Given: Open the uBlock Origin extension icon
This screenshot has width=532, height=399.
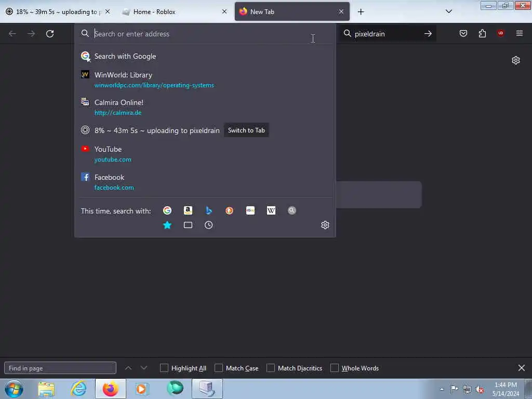Looking at the screenshot, I should coord(500,33).
